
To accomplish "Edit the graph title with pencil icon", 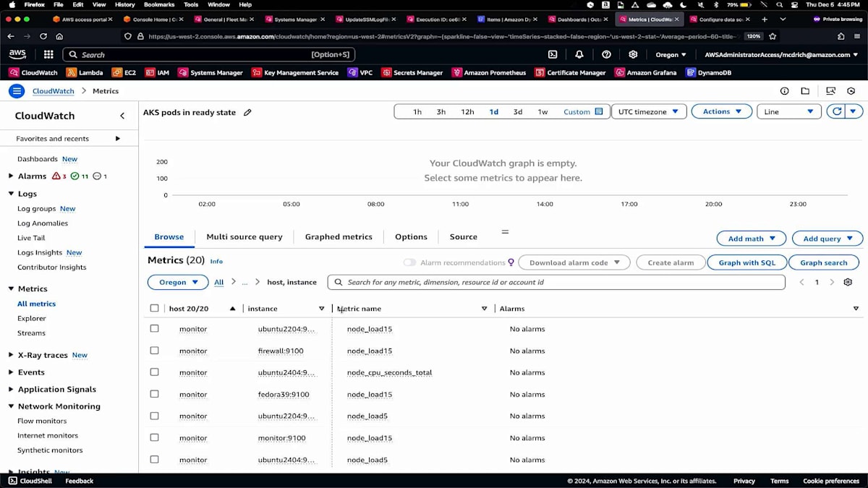I will click(247, 112).
